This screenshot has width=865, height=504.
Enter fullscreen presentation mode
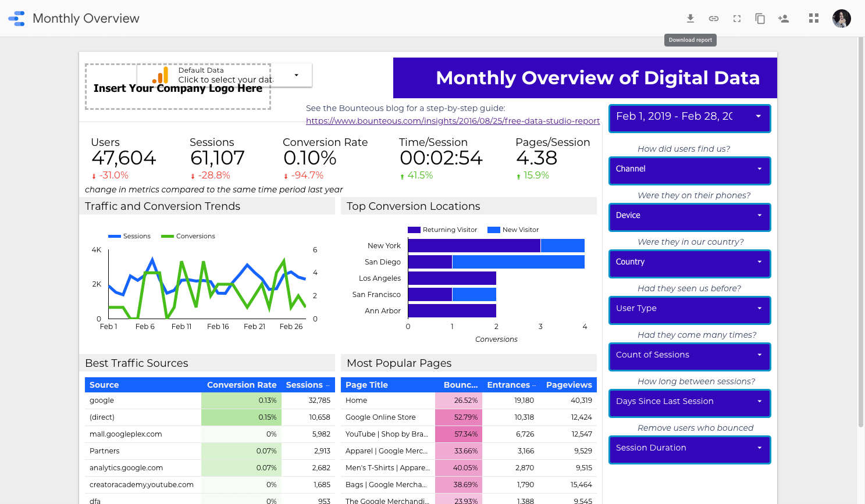pos(737,19)
